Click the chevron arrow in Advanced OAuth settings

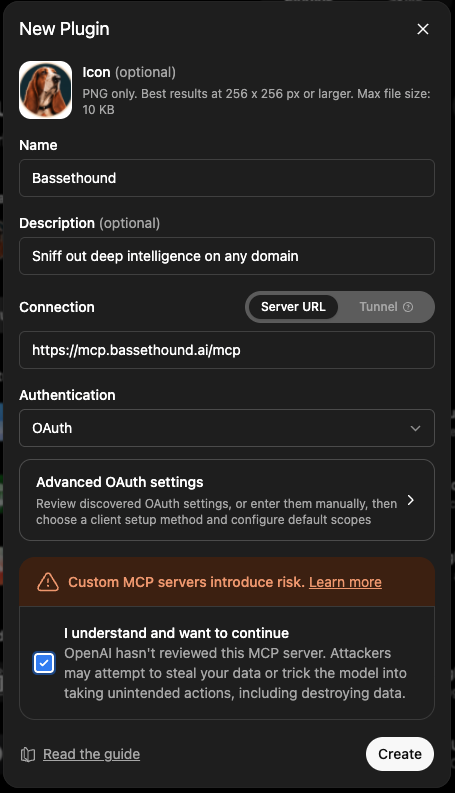pos(411,500)
